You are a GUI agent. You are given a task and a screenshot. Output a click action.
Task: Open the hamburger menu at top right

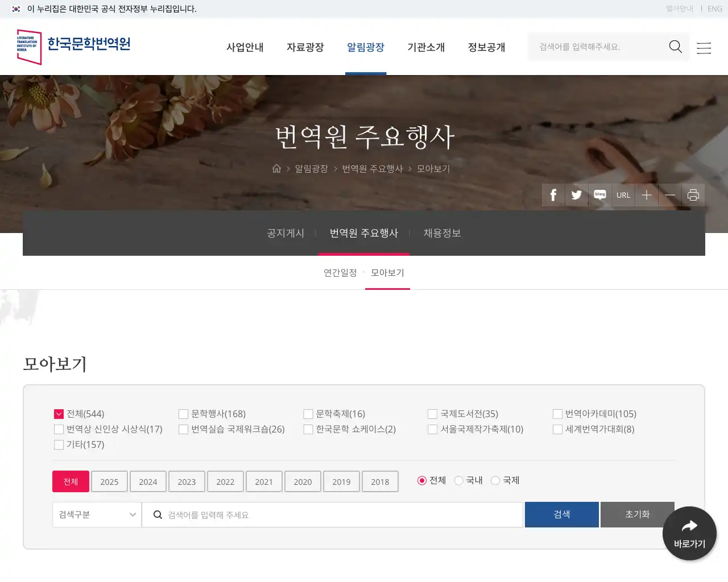point(704,48)
